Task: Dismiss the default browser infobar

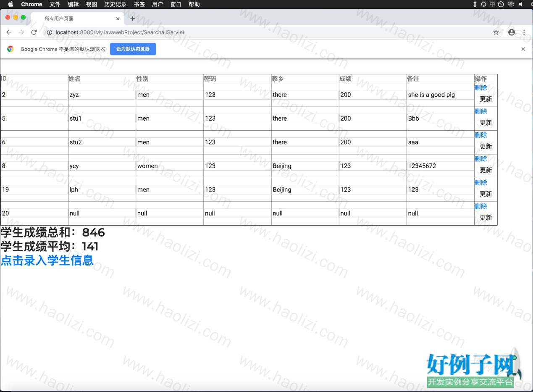Action: click(523, 49)
